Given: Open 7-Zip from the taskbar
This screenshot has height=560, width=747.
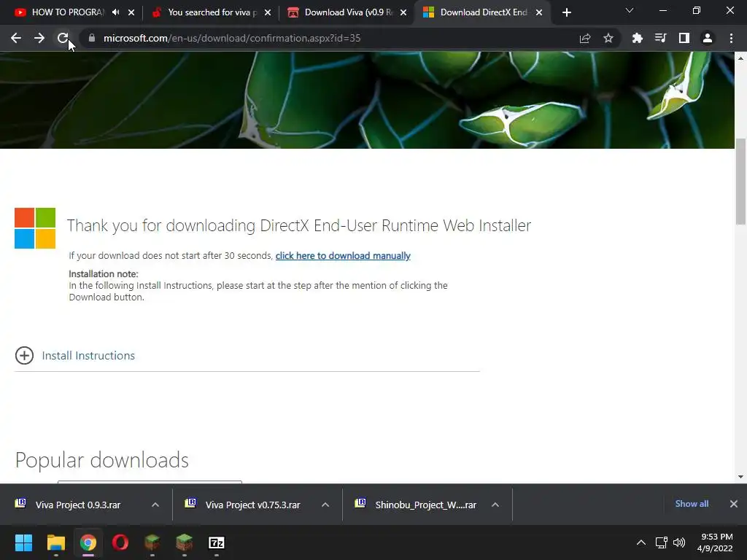Looking at the screenshot, I should click(x=216, y=542).
